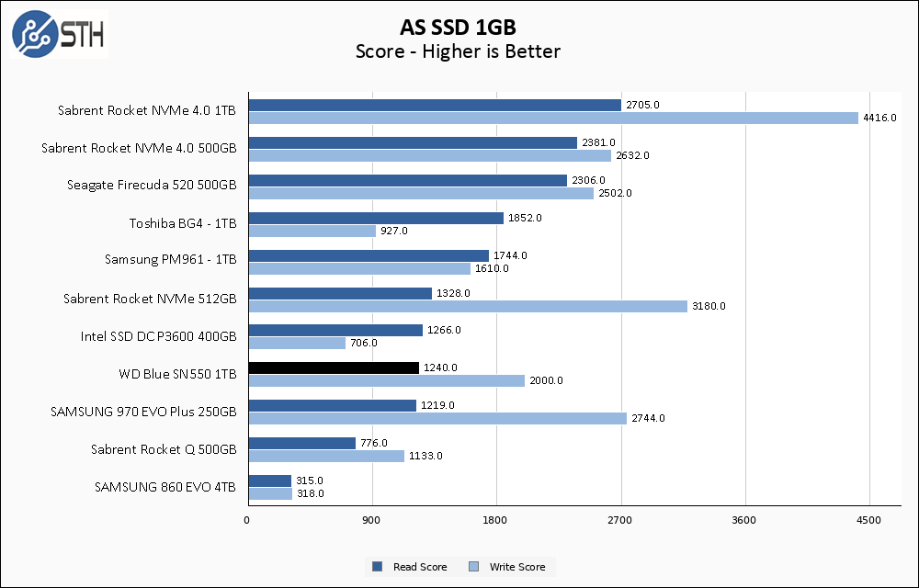
Task: Click the STH logo icon
Action: pyautogui.click(x=59, y=34)
